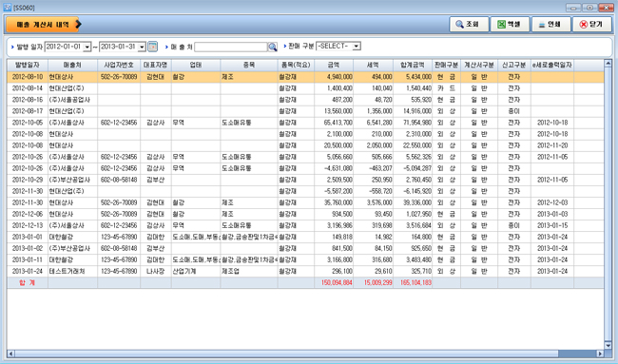Viewport: 618px width, 364px height.
Task: Click the 매출처 column header
Action: pos(72,65)
